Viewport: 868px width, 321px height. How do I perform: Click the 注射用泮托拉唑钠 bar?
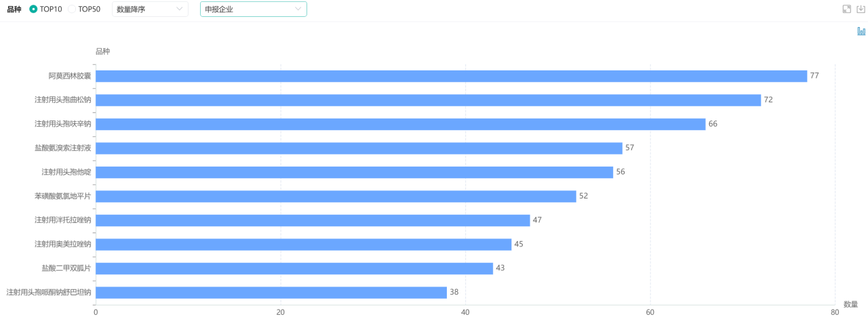click(x=313, y=220)
